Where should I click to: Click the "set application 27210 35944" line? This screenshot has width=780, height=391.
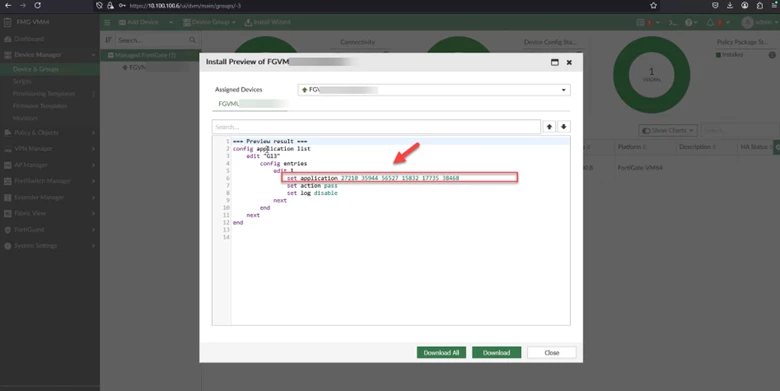(x=373, y=178)
